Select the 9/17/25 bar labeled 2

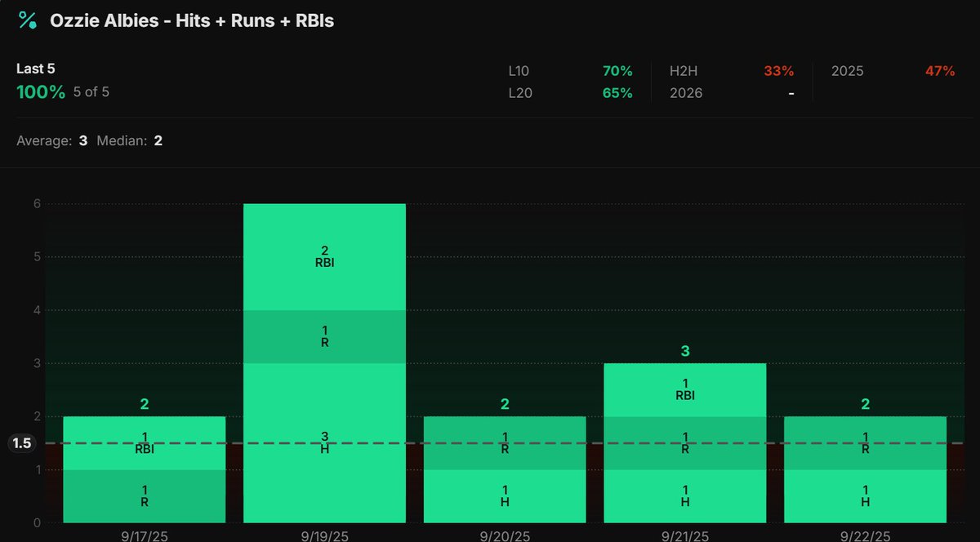[145, 469]
